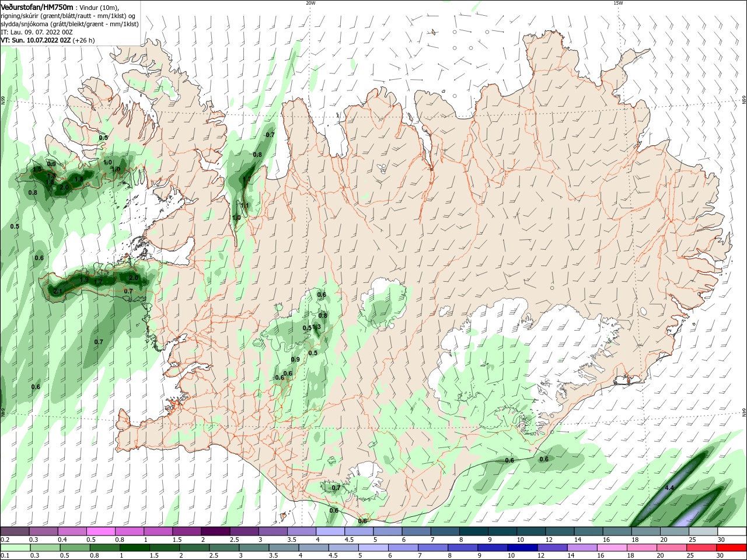Screen dimensions: 747x560
Task: Select the darkest purple 2–2.5 snow swatch
Action: pyautogui.click(x=215, y=531)
